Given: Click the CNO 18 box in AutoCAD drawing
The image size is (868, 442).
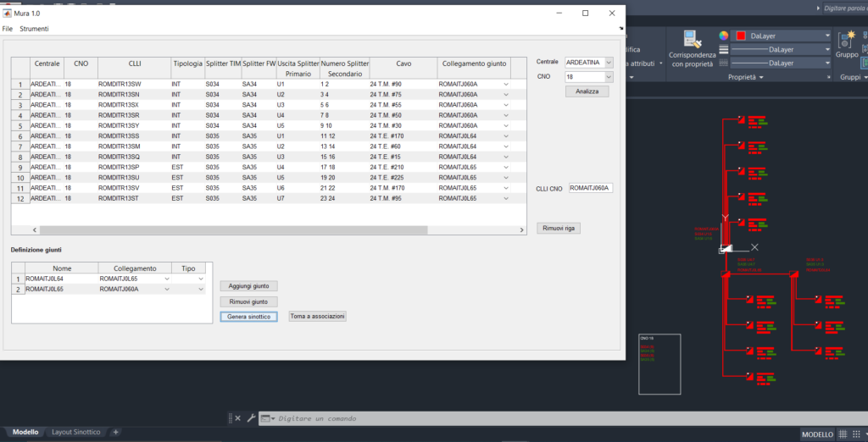Looking at the screenshot, I should tap(659, 364).
